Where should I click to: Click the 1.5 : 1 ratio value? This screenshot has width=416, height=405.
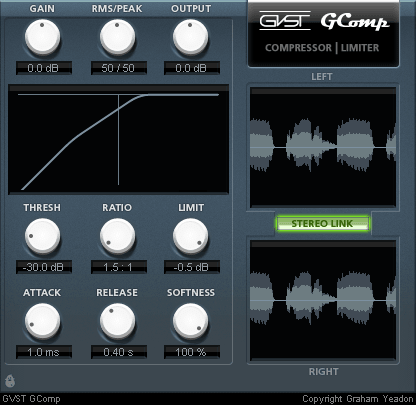[x=119, y=267]
